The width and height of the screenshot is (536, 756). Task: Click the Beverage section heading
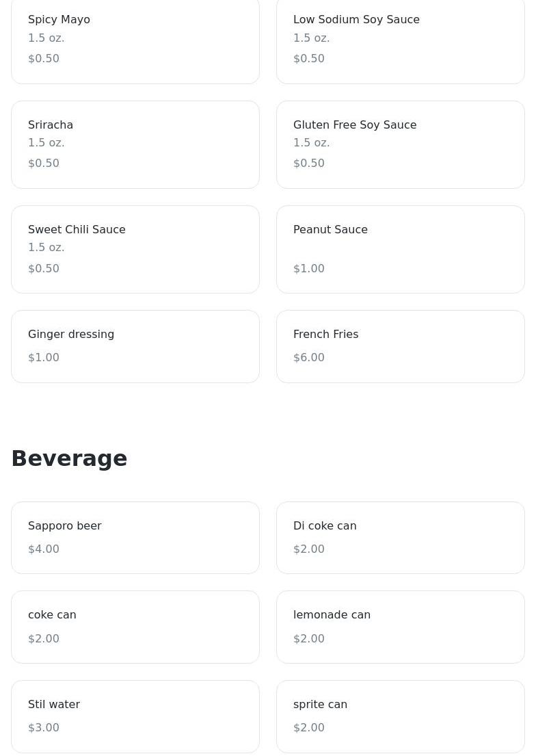[69, 458]
